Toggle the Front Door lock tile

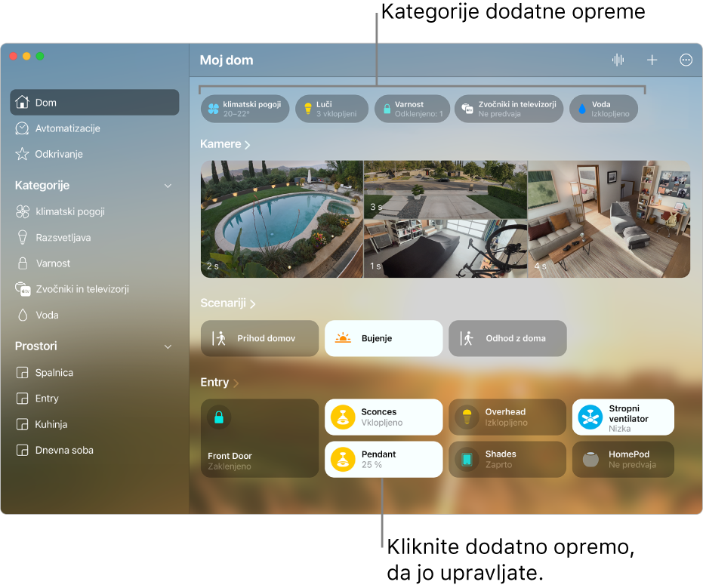pyautogui.click(x=260, y=439)
